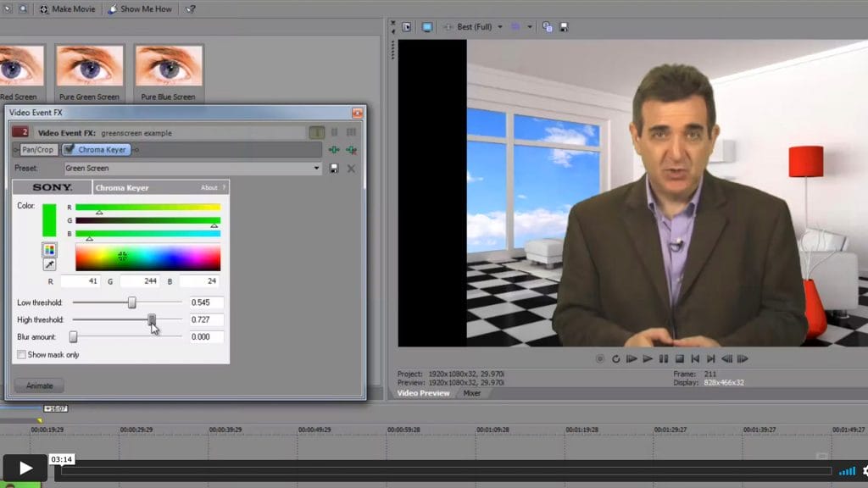868x488 pixels.
Task: Open the Chroma Keyer About link
Action: click(x=209, y=187)
